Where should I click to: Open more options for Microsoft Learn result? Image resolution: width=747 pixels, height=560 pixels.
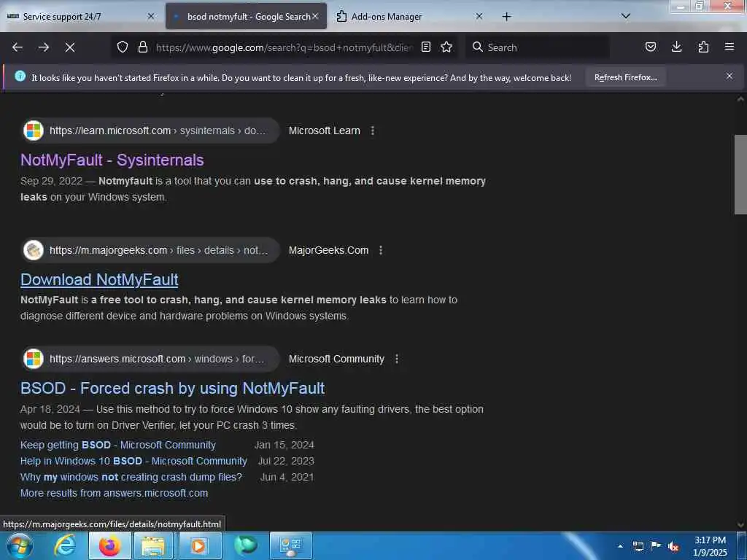(373, 131)
